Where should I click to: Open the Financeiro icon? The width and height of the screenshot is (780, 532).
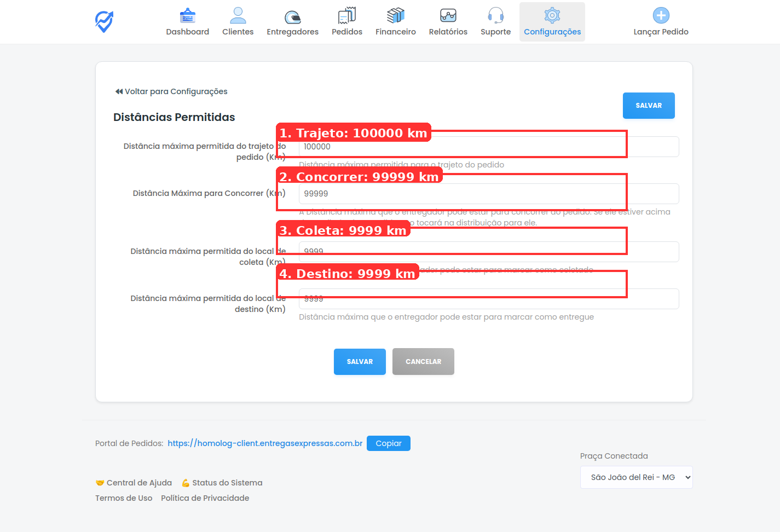pos(395,15)
